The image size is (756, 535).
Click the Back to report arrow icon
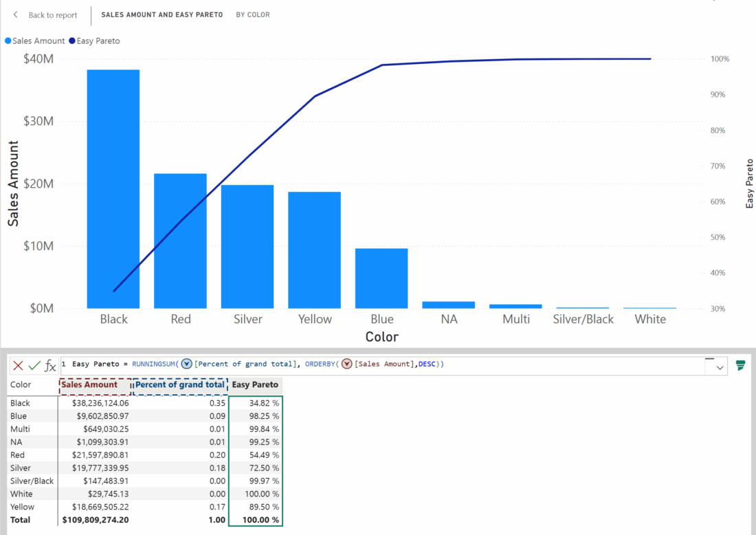pyautogui.click(x=15, y=14)
